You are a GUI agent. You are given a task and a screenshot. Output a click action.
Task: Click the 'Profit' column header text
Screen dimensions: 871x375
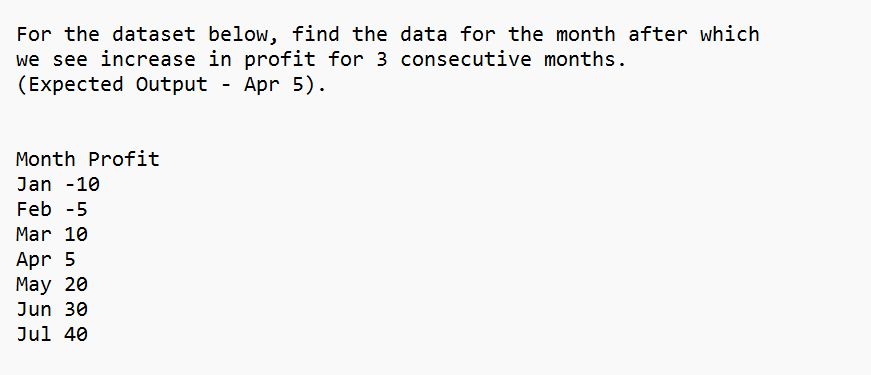(x=124, y=159)
